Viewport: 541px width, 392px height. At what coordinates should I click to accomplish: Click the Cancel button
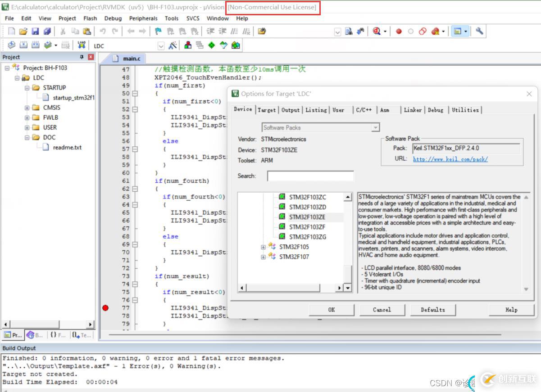tap(382, 310)
